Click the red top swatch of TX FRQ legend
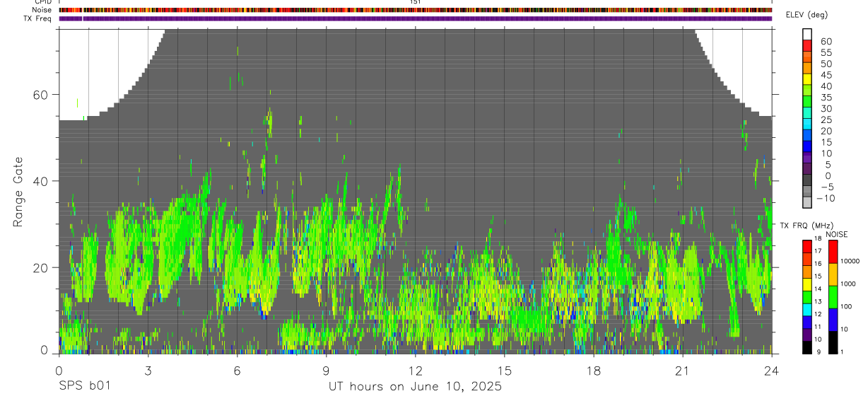 coord(807,247)
